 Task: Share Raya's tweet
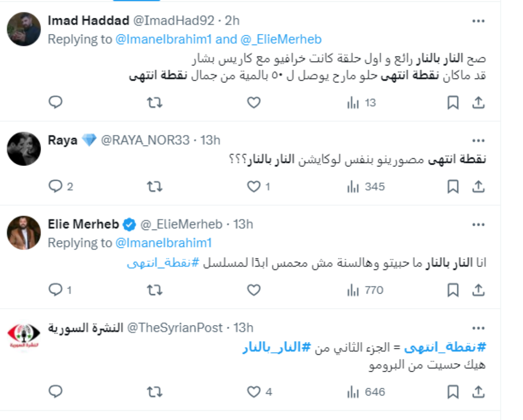[x=478, y=187]
